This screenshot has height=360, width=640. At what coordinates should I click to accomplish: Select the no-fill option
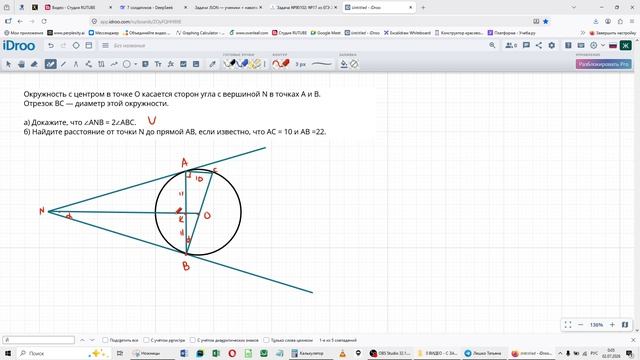click(354, 64)
